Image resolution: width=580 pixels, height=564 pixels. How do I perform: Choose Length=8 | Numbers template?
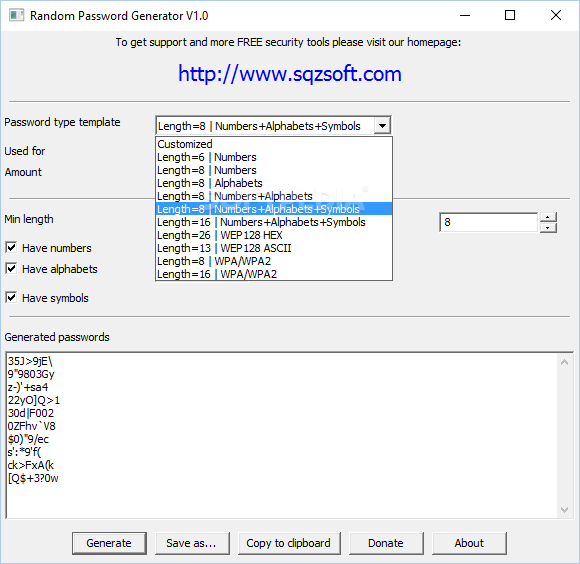pyautogui.click(x=274, y=170)
